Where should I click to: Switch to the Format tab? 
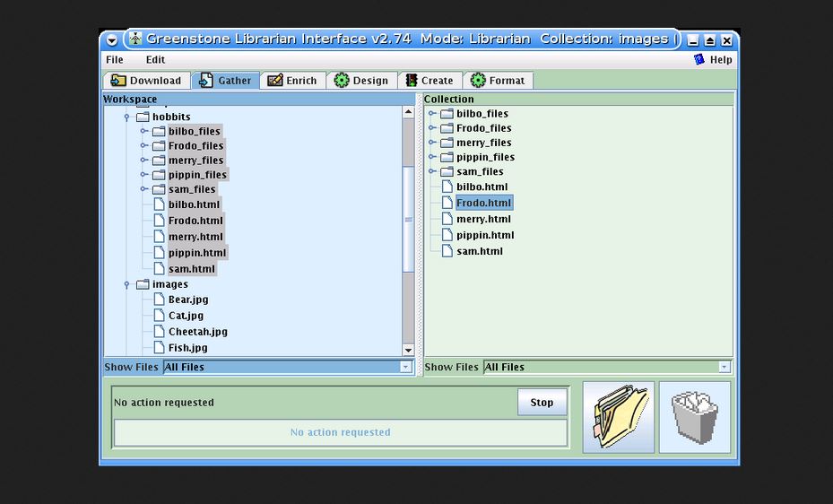498,81
